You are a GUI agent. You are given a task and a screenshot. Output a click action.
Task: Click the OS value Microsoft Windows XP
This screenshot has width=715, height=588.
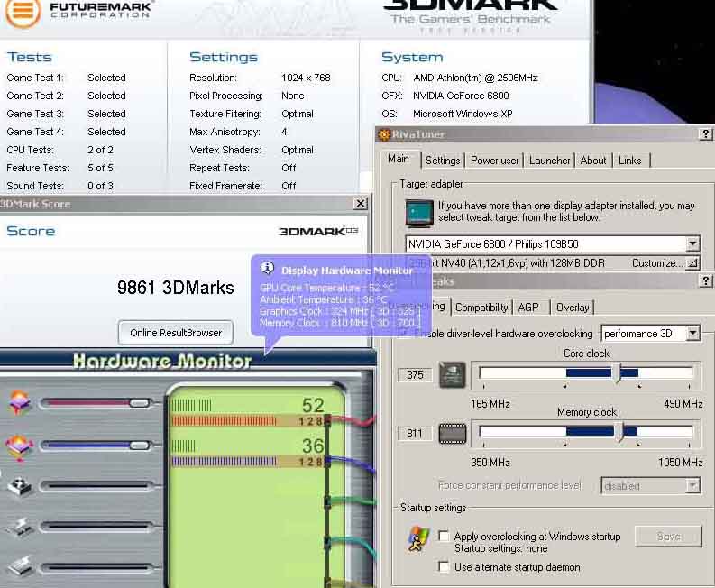pyautogui.click(x=463, y=114)
